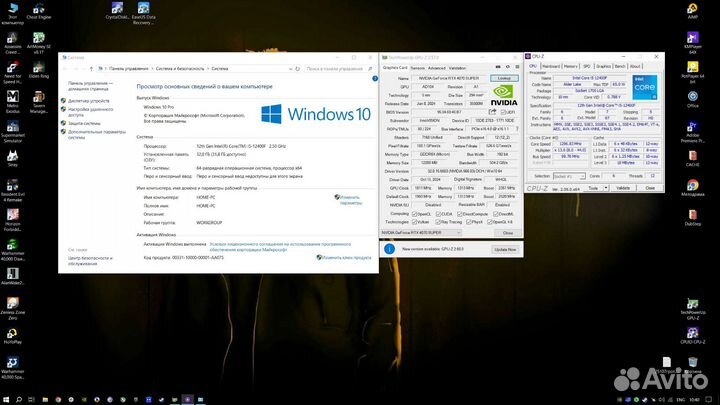The height and width of the screenshot is (405, 720).
Task: Open the KMPlayer 64X desktop shortcut
Action: coord(692,43)
